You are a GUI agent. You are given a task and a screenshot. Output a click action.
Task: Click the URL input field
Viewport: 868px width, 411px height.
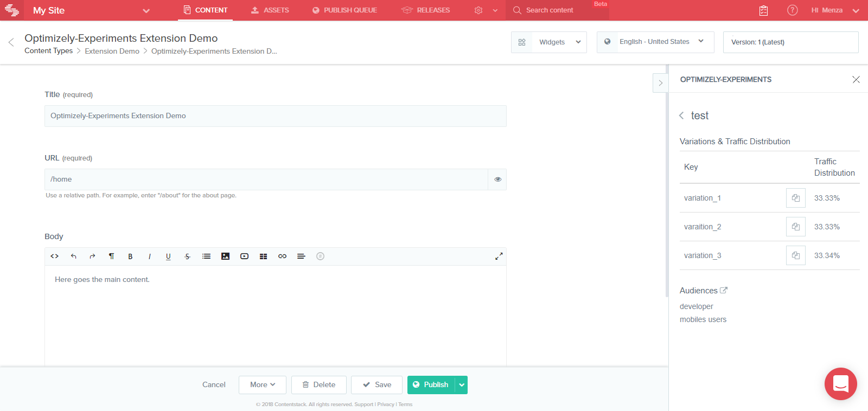[x=266, y=179]
